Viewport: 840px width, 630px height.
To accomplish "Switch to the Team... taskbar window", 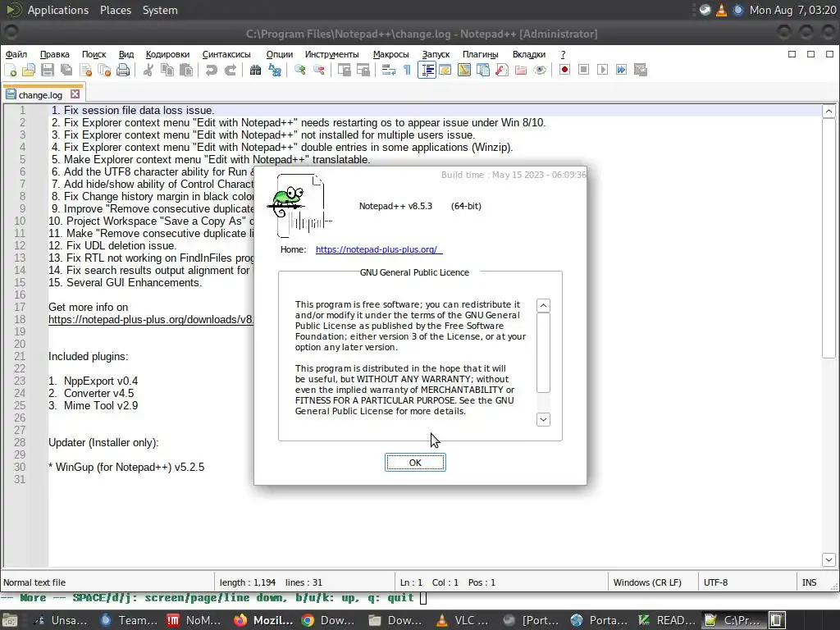I will pos(129,620).
